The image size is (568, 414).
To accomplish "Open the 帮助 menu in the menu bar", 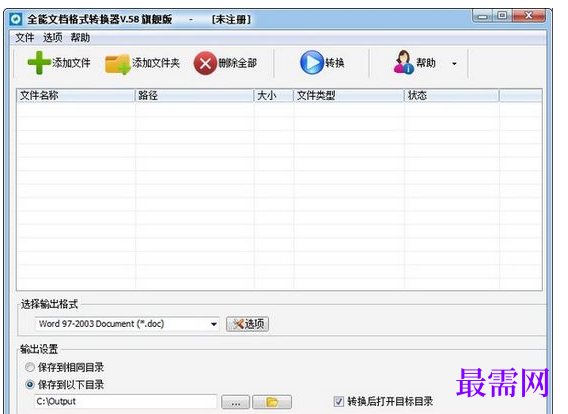I will 80,37.
